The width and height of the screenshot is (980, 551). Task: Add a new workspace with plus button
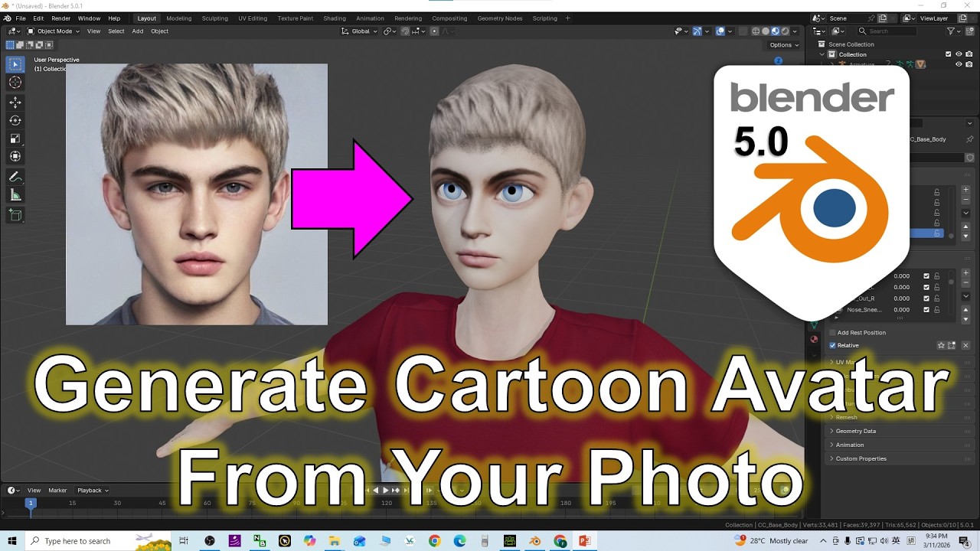pos(567,18)
